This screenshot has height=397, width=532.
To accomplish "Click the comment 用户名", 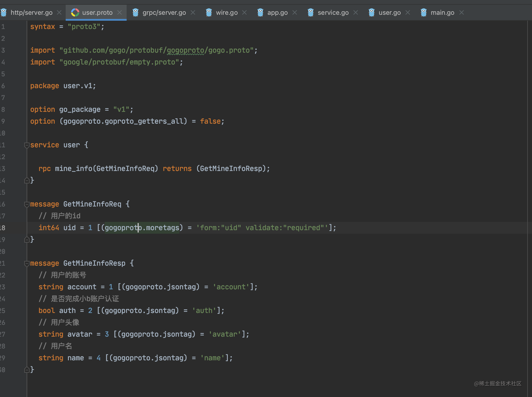I will click(x=55, y=346).
